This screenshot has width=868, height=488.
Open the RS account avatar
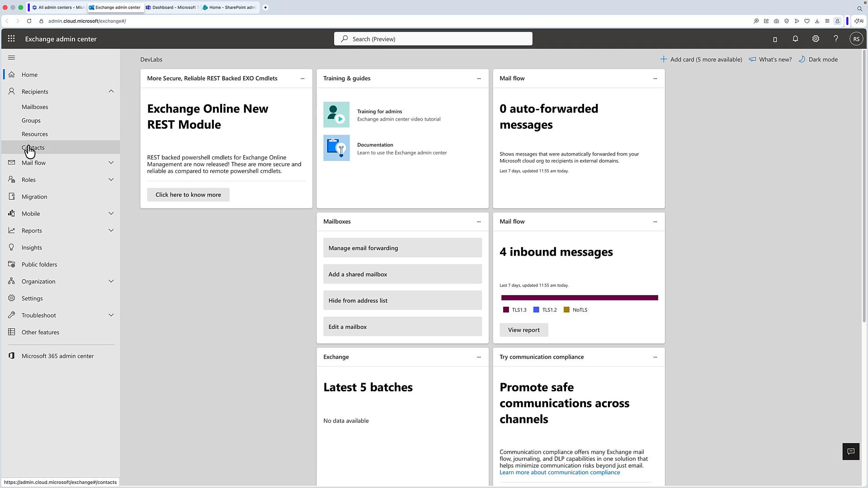coord(856,39)
